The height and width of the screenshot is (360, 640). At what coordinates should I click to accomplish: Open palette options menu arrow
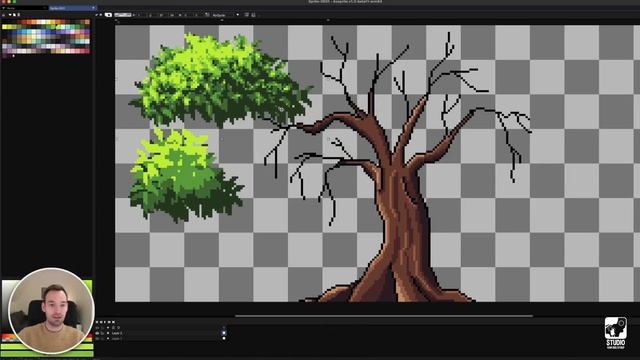click(10, 15)
